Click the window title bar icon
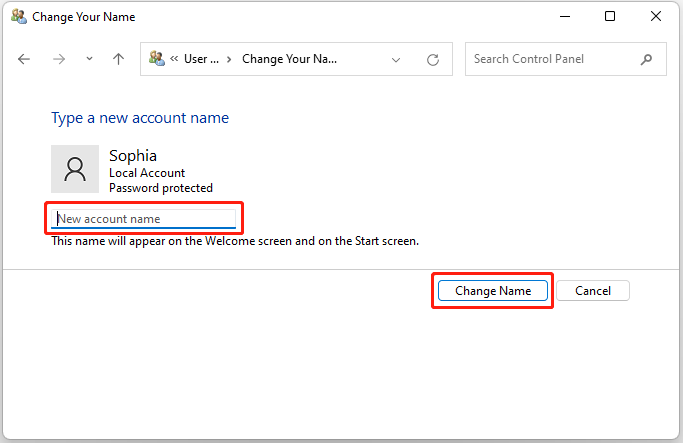 tap(18, 17)
